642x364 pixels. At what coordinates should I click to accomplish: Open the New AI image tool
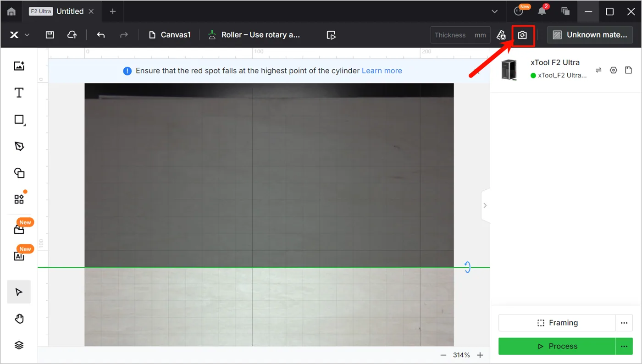19,255
